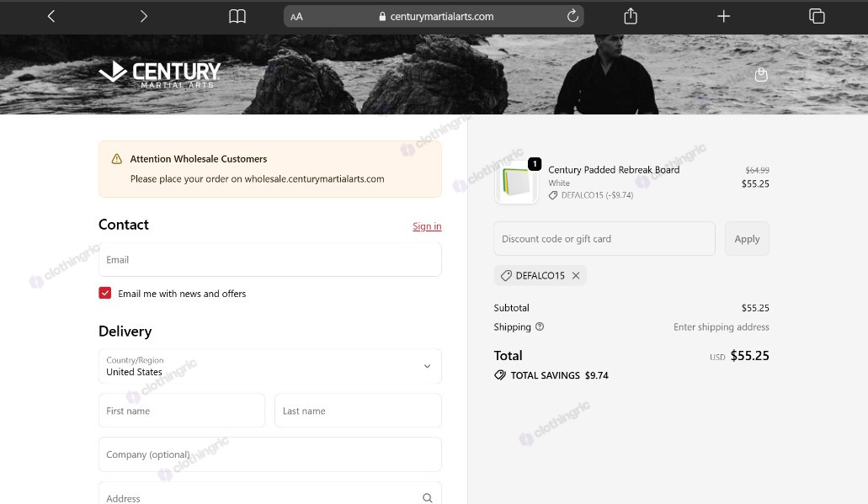Click the Sign in link
Viewport: 868px width, 504px height.
[x=427, y=225]
